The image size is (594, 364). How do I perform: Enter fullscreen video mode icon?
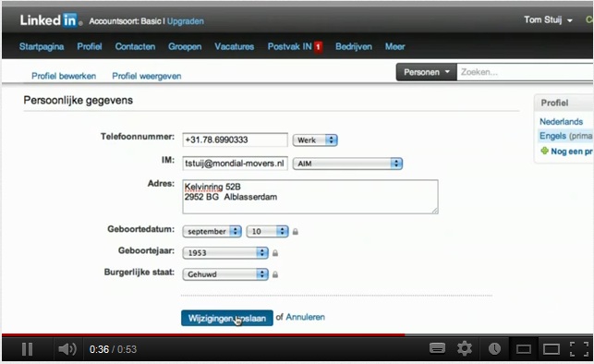coord(579,349)
